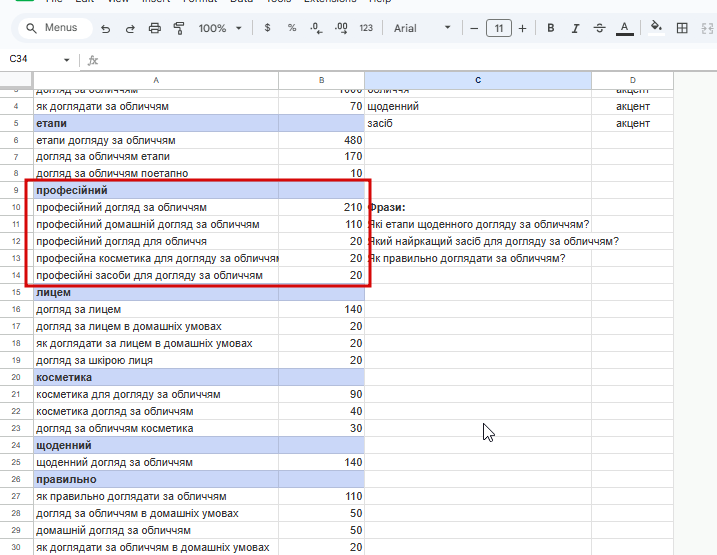The image size is (717, 555).
Task: Open the fill color picker
Action: click(x=657, y=28)
